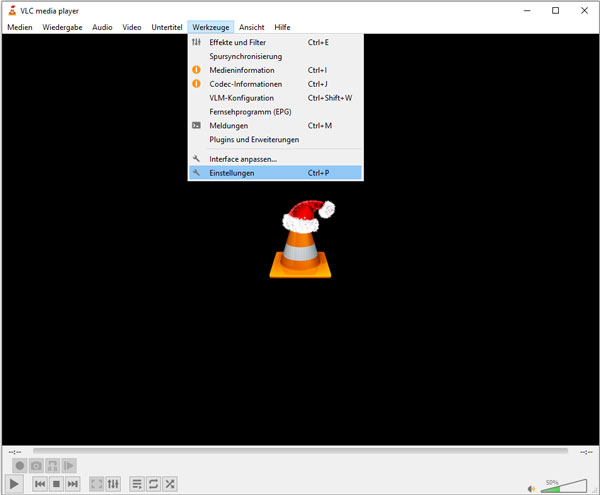The width and height of the screenshot is (600, 495).
Task: Open the Video menu
Action: [x=132, y=27]
